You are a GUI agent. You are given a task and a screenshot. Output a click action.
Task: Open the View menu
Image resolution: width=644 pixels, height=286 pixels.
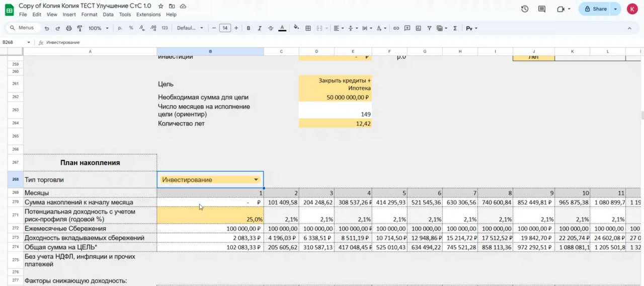[x=52, y=15]
